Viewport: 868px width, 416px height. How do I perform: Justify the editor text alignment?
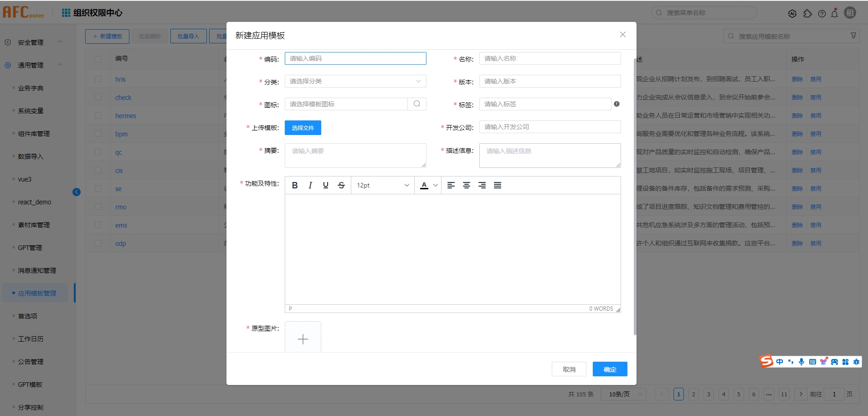point(498,185)
